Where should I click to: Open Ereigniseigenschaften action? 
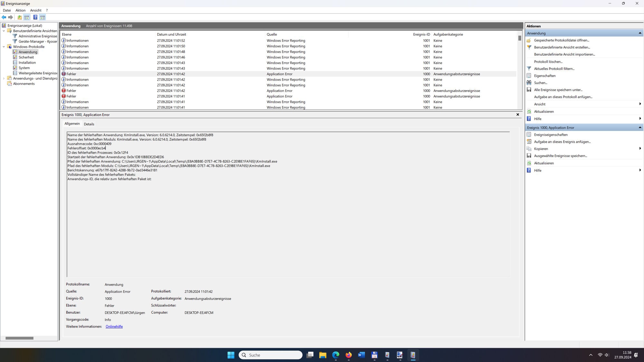click(x=551, y=135)
